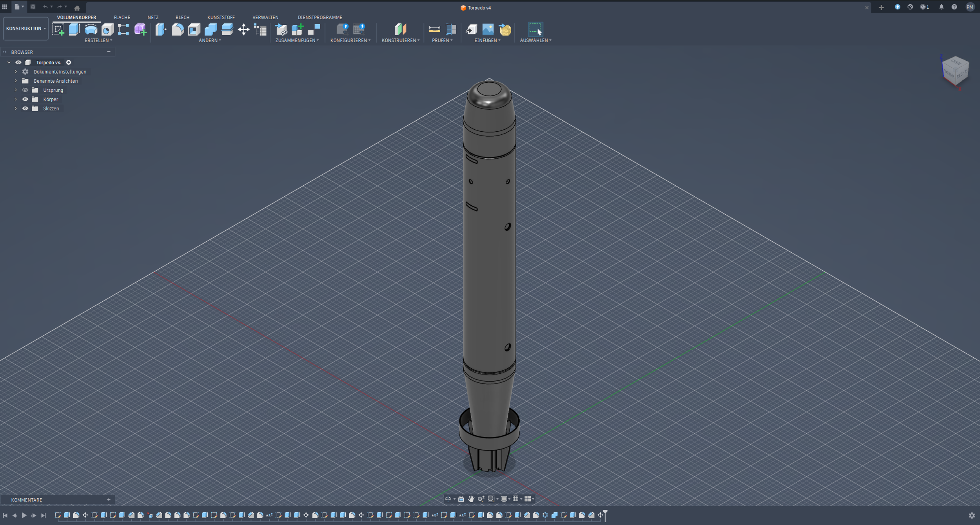
Task: Click the Fillet tool icon
Action: coord(178,29)
